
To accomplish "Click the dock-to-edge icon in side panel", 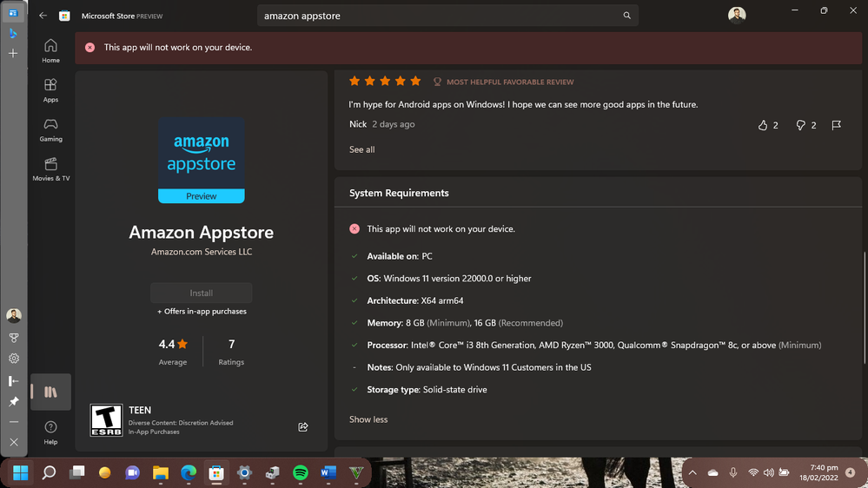I will (x=14, y=380).
